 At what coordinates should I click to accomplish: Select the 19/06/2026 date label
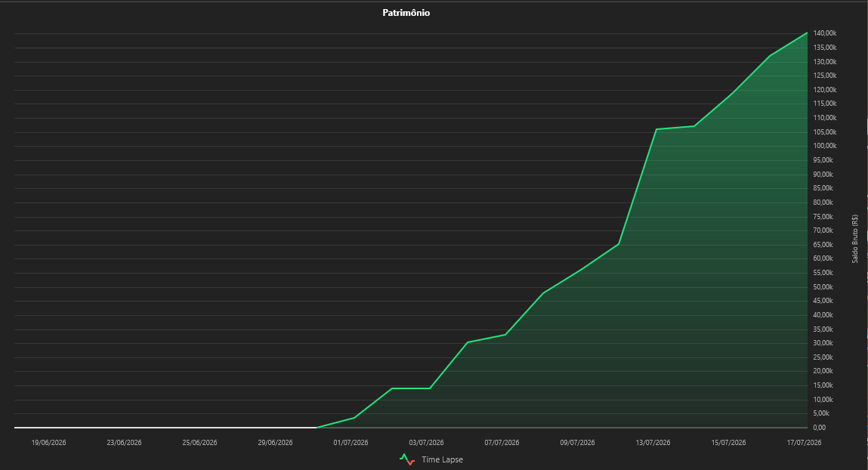pyautogui.click(x=48, y=442)
